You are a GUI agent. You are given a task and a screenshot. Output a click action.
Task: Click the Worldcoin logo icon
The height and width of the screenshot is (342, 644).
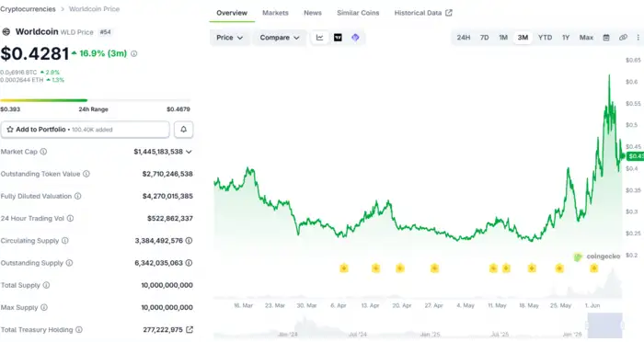coord(6,31)
